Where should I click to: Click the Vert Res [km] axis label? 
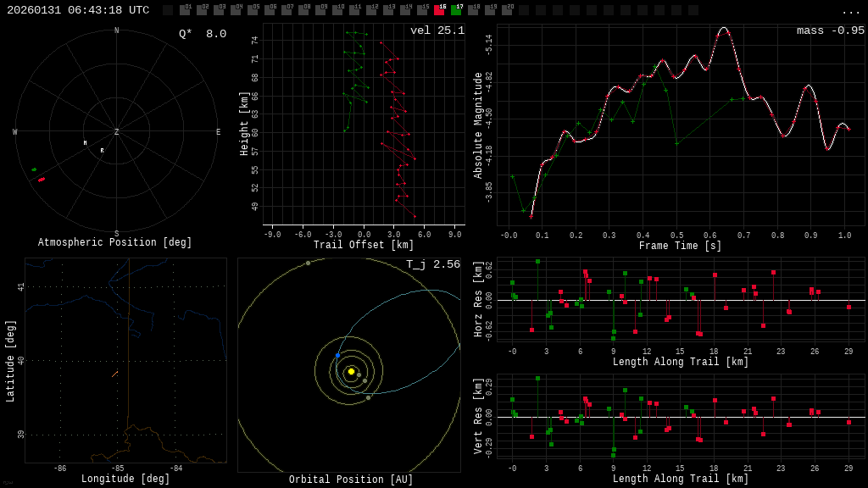478,416
